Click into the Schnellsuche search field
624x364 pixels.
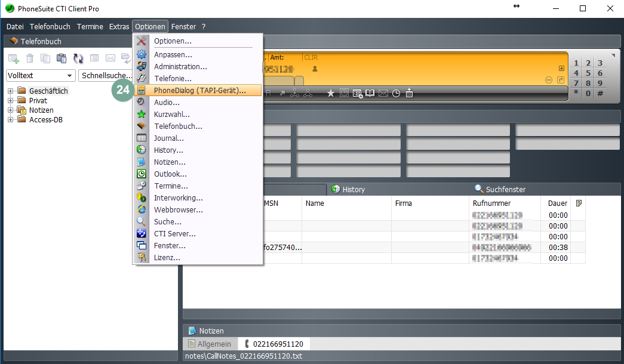click(x=105, y=76)
